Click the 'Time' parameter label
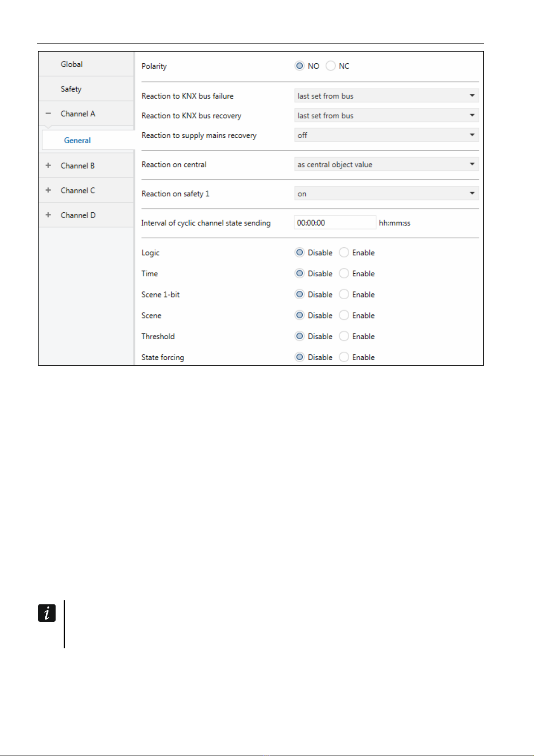 [149, 274]
